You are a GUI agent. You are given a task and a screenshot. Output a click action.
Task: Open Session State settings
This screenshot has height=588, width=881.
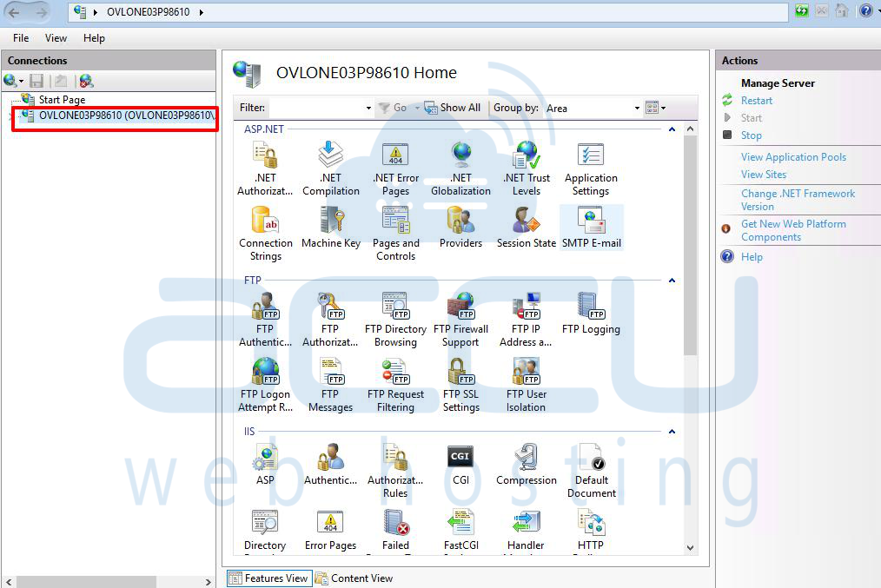tap(526, 226)
